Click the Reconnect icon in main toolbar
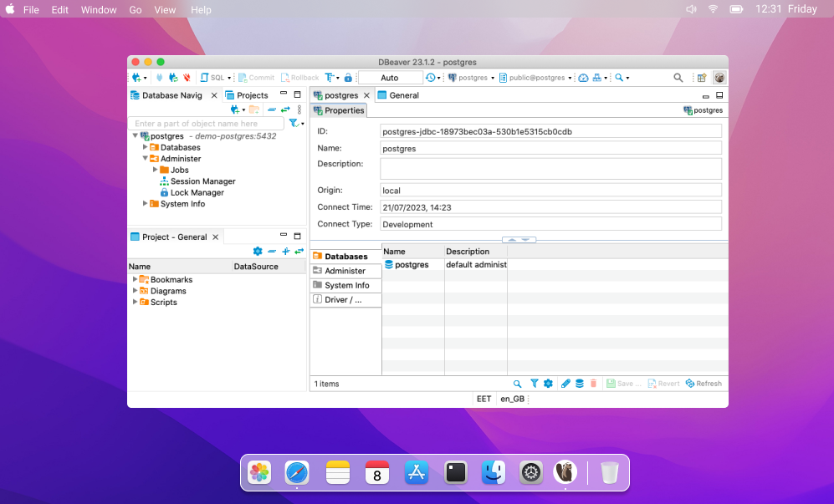Screen dimensions: 834x504 (x=173, y=78)
